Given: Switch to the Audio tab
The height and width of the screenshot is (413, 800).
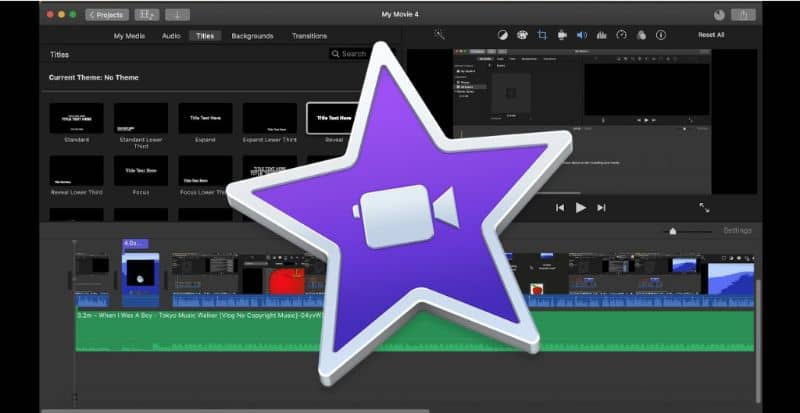Looking at the screenshot, I should point(171,36).
